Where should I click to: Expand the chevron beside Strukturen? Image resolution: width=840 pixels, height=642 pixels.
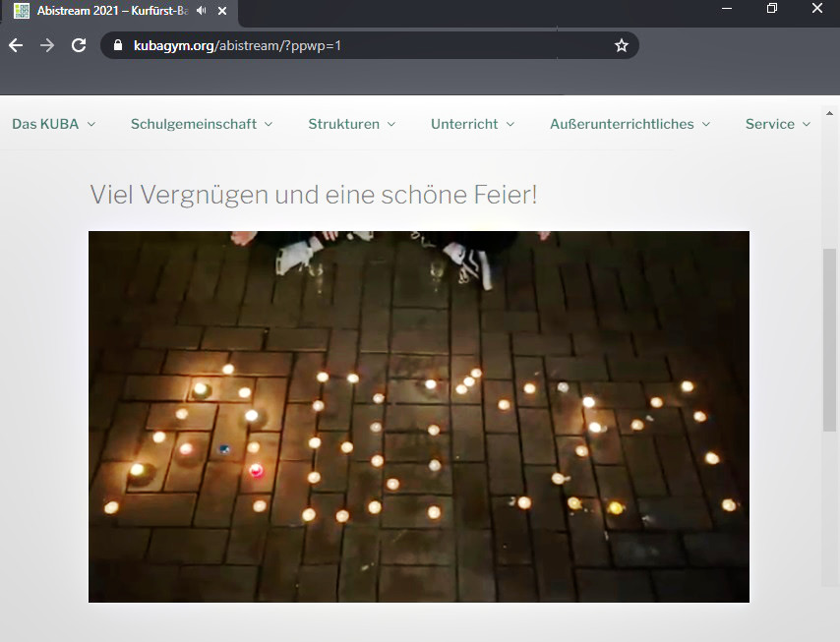click(x=391, y=124)
